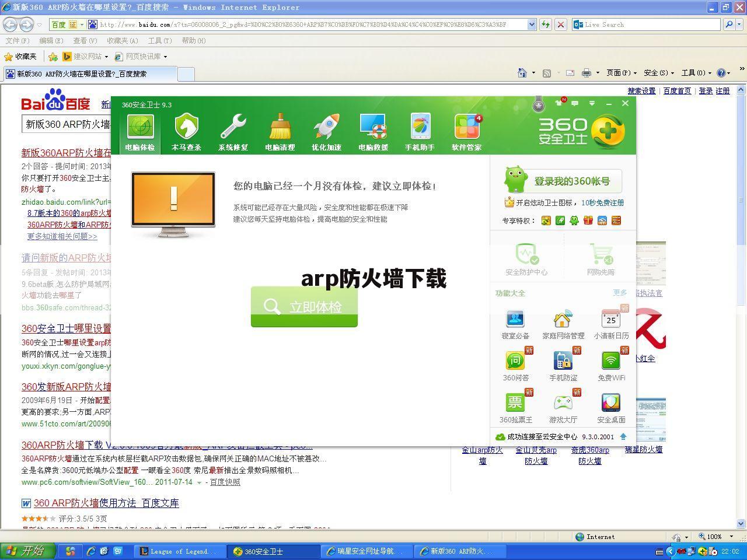Click the red gift privilege icon

click(588, 220)
